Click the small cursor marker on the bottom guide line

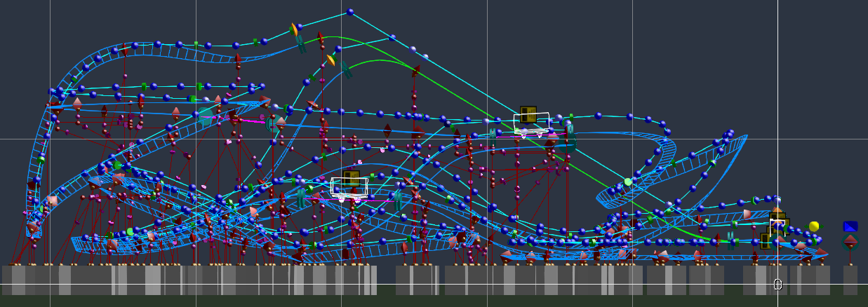click(777, 284)
